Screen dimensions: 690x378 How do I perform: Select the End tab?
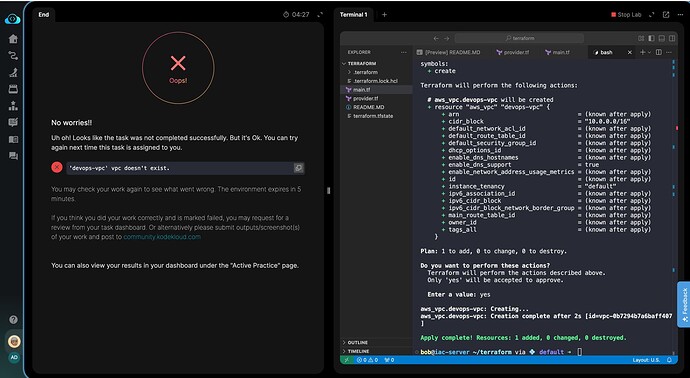44,15
